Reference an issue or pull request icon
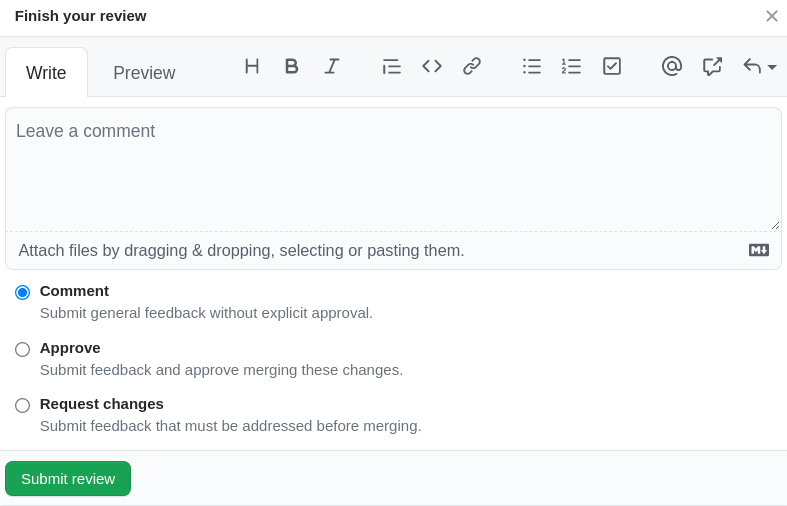This screenshot has width=787, height=506. click(712, 66)
